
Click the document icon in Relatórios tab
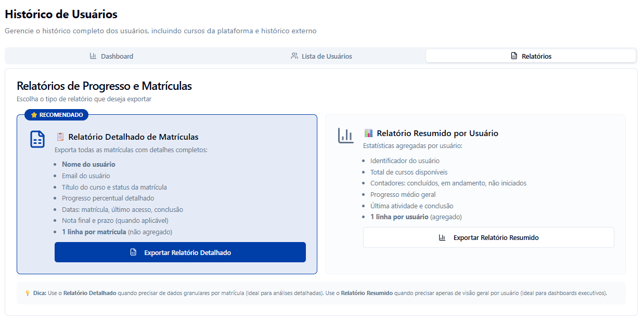(x=514, y=56)
